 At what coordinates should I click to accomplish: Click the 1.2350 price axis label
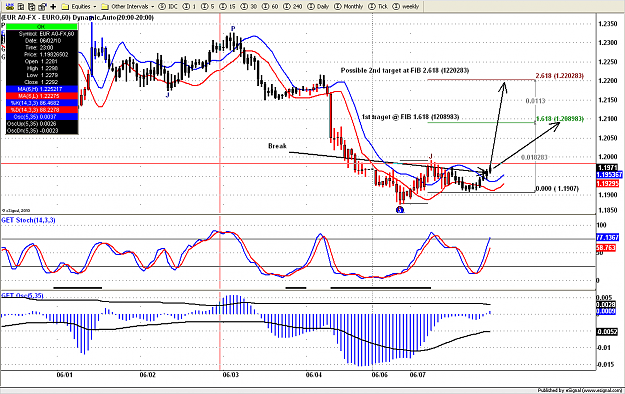[608, 24]
